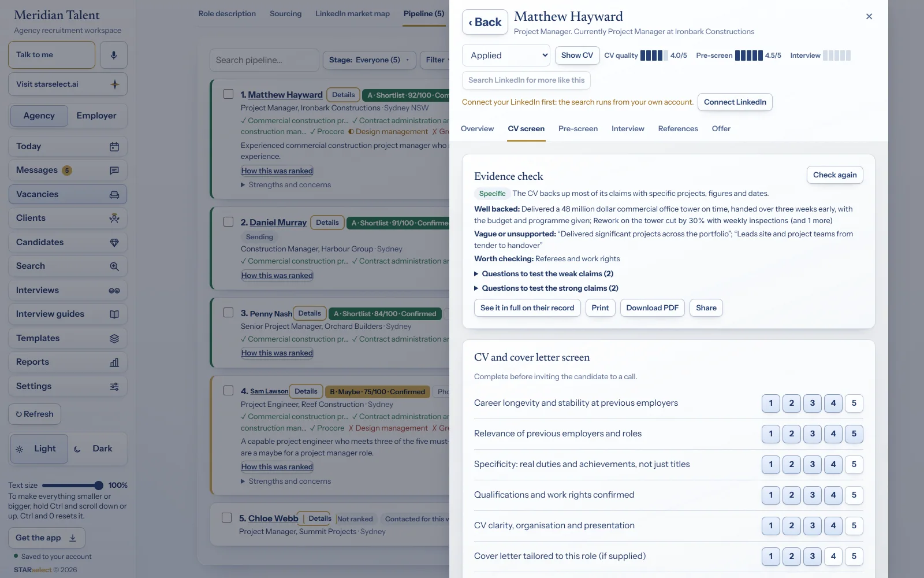
Task: Go to the Sourcing tab
Action: click(x=286, y=14)
